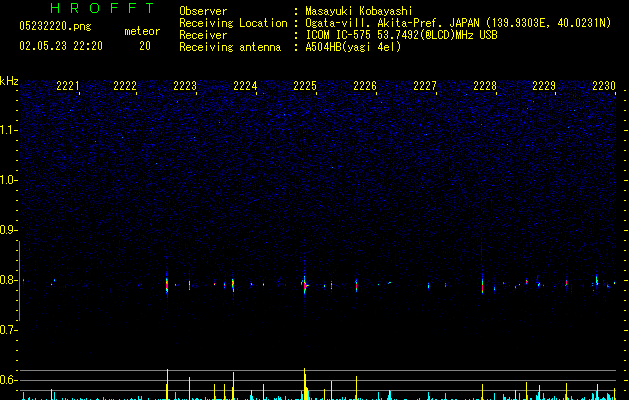Click the 0.9 kHz axis label
Viewport: 629px width, 400px height.
8,230
